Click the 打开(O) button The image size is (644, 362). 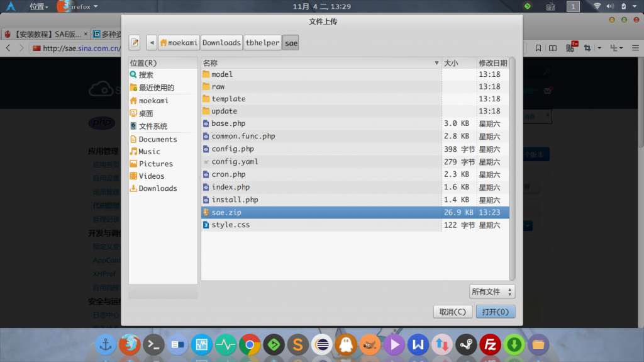coord(496,312)
